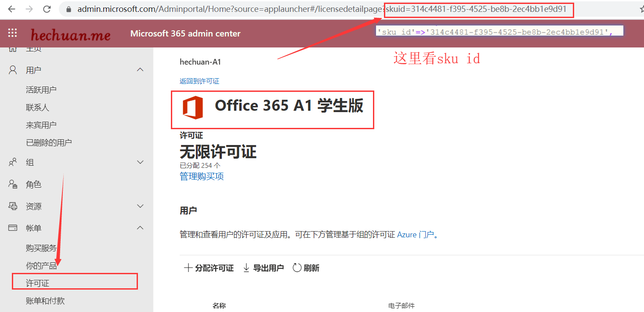Click the 返回到许可证 link
The height and width of the screenshot is (312, 644).
coord(199,81)
